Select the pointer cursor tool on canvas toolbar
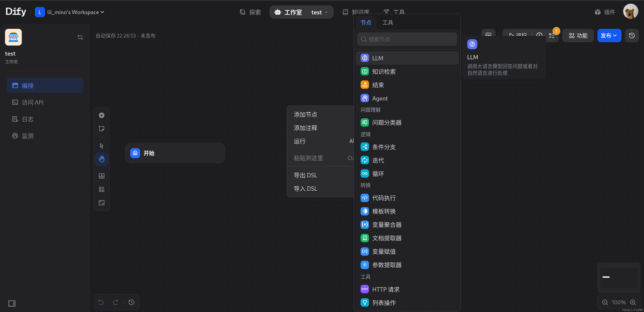 (x=101, y=145)
